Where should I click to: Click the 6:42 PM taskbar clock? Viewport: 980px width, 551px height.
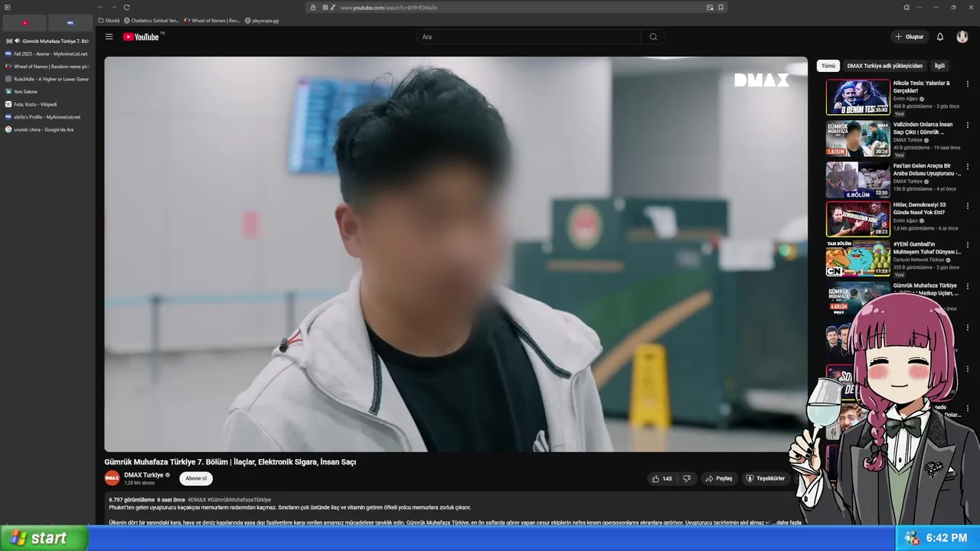click(x=947, y=538)
